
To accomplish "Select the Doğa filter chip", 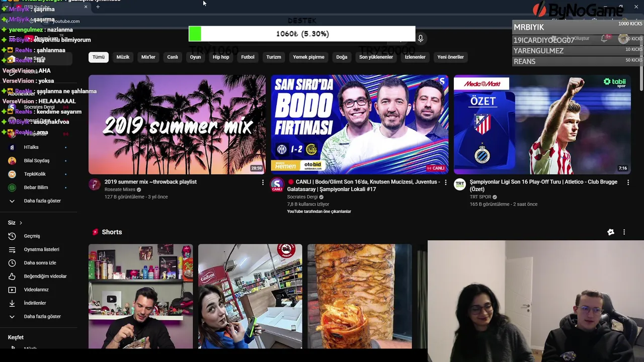I will click(342, 57).
